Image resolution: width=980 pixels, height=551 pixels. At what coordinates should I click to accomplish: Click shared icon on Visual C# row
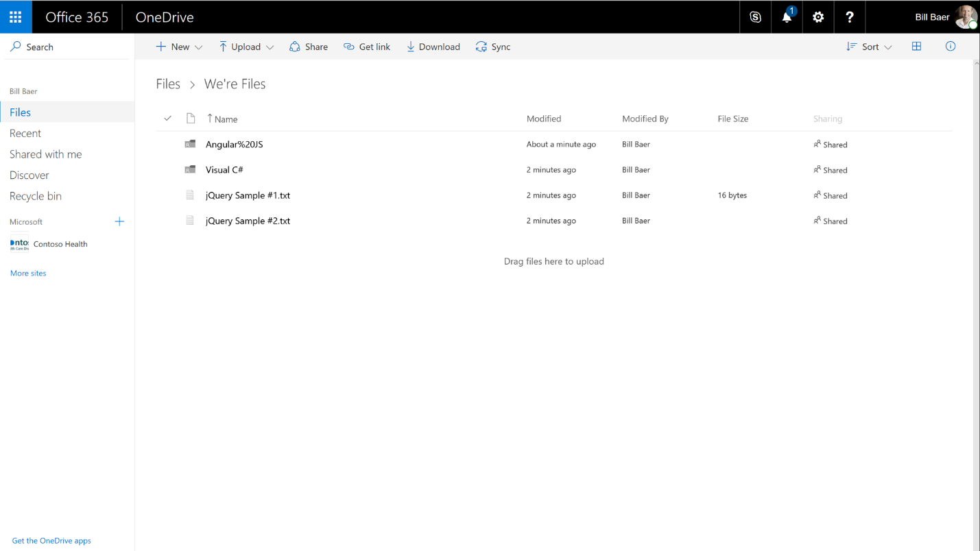[x=817, y=169]
